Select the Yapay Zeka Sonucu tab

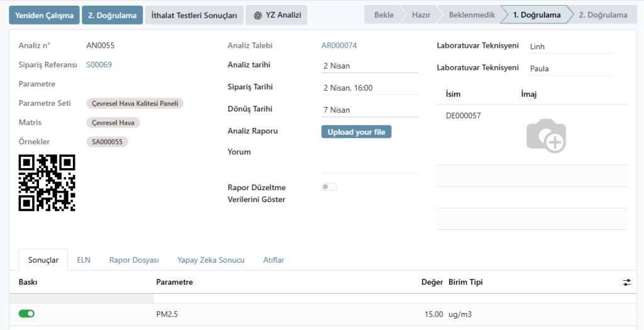[x=211, y=259]
